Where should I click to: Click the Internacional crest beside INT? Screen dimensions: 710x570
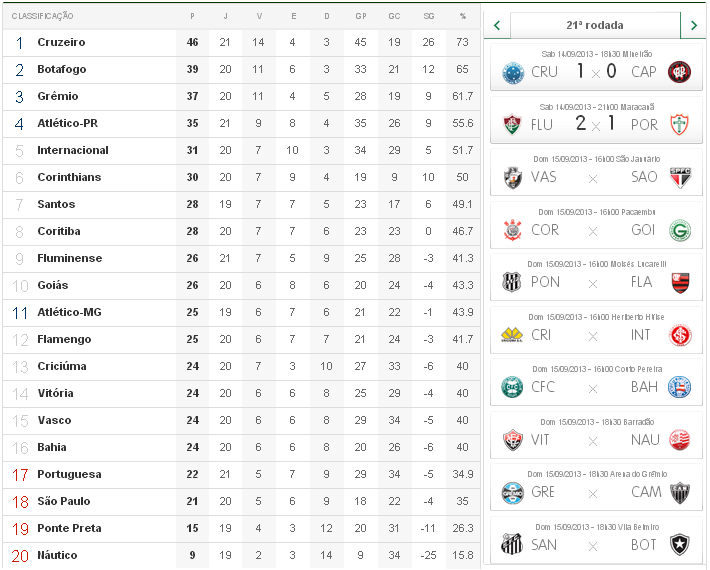pyautogui.click(x=680, y=334)
